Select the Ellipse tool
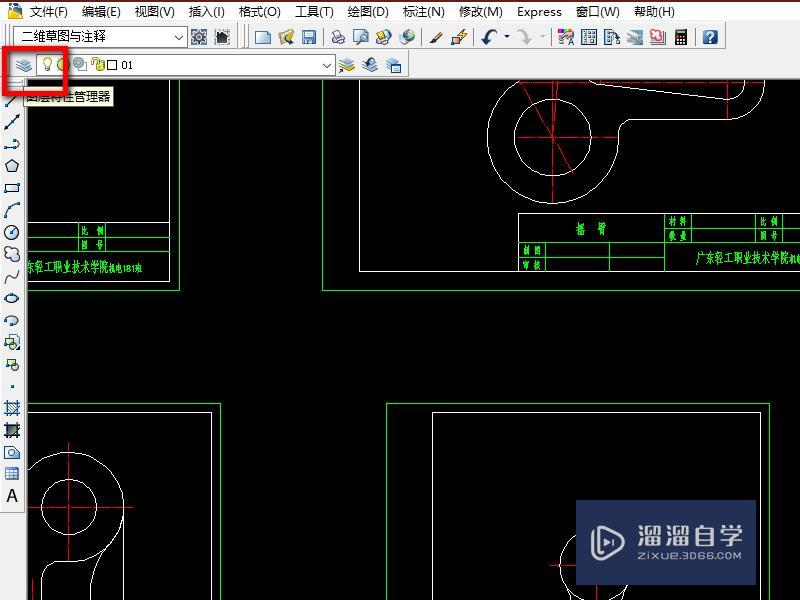This screenshot has height=600, width=800. pyautogui.click(x=12, y=298)
